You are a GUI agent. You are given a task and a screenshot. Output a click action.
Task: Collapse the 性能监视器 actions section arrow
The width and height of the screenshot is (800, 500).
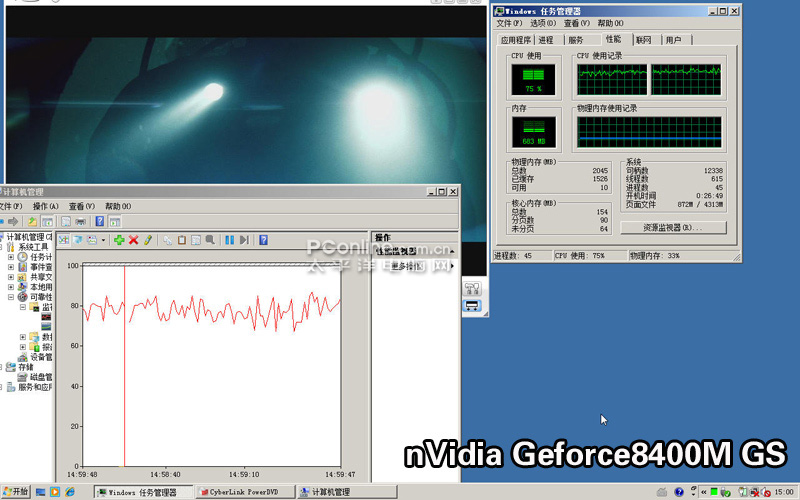(452, 252)
